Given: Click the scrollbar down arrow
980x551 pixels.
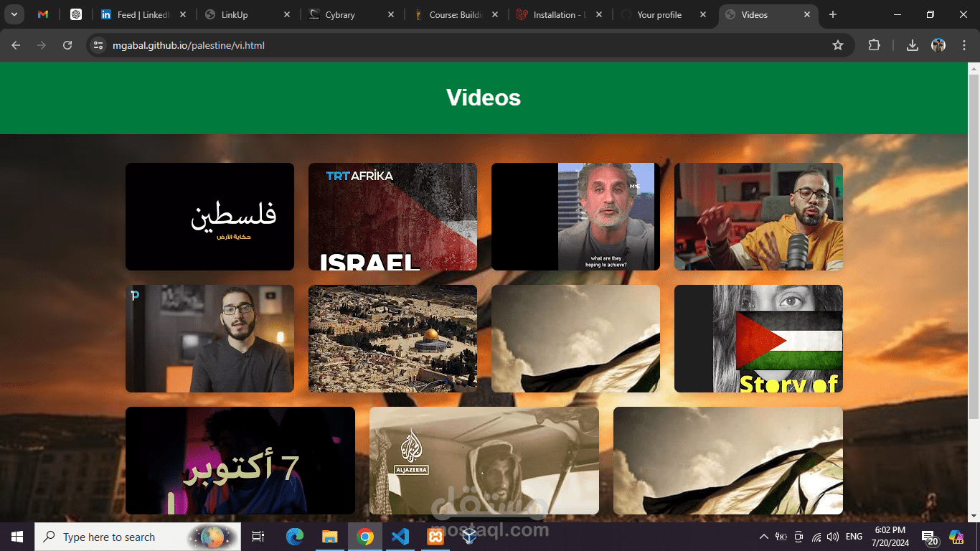Looking at the screenshot, I should pos(974,516).
